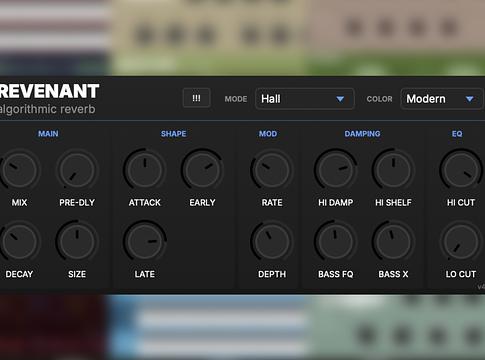
Task: Select the HI DAMP knob
Action: point(335,170)
